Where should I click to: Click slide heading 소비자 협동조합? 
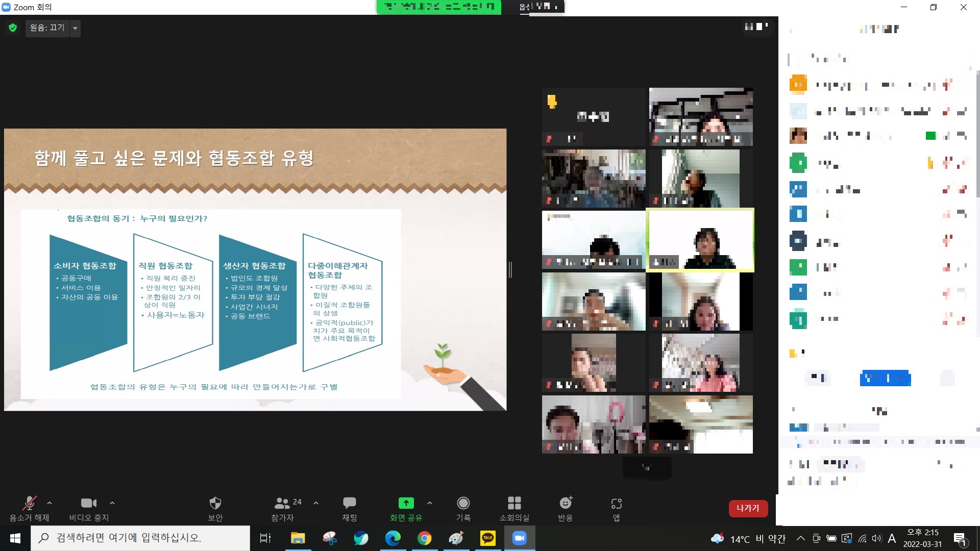(x=85, y=266)
